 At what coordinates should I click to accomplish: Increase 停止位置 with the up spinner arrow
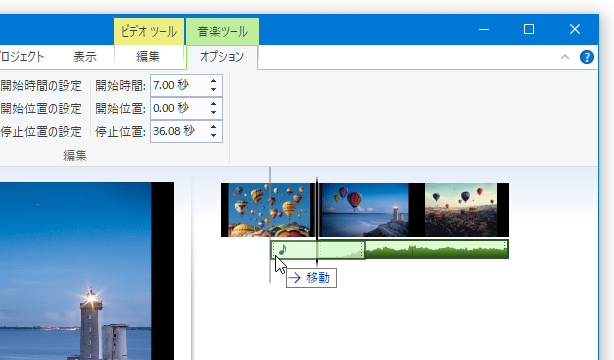213,127
